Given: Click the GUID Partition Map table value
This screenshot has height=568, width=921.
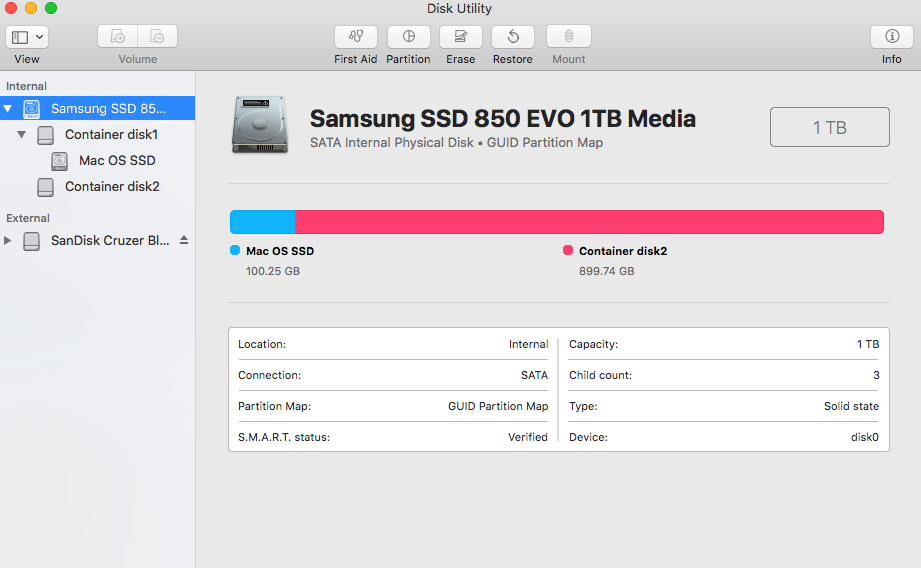Looking at the screenshot, I should point(498,406).
